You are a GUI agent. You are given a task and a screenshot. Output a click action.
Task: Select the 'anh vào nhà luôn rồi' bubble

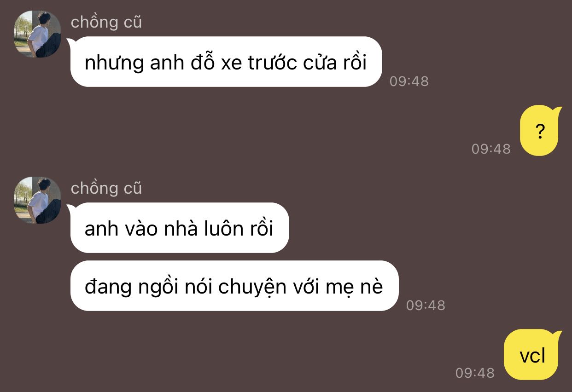coord(179,228)
